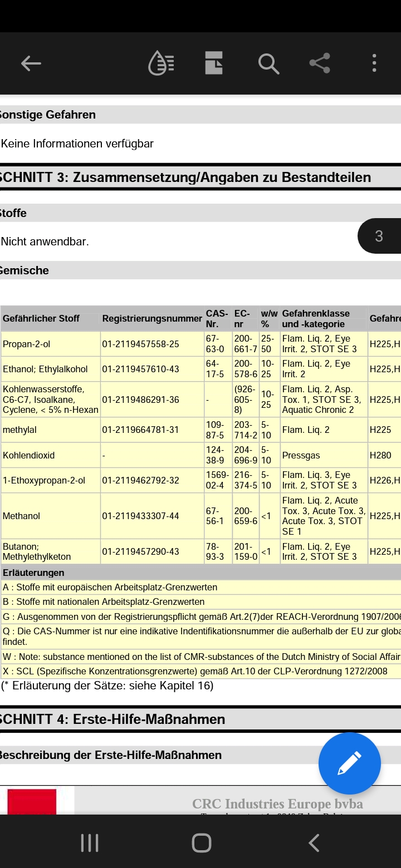Tap column header 'w/w %'
Screen dimensions: 401x868
point(269,319)
